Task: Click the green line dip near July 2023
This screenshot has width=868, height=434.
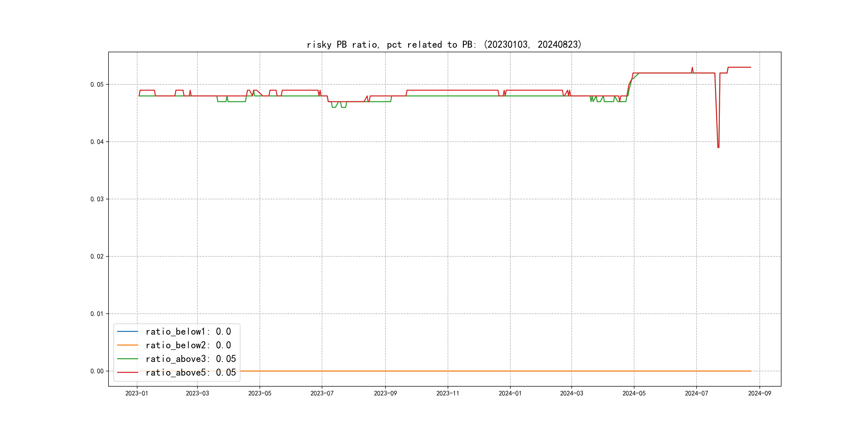Action: tap(334, 107)
